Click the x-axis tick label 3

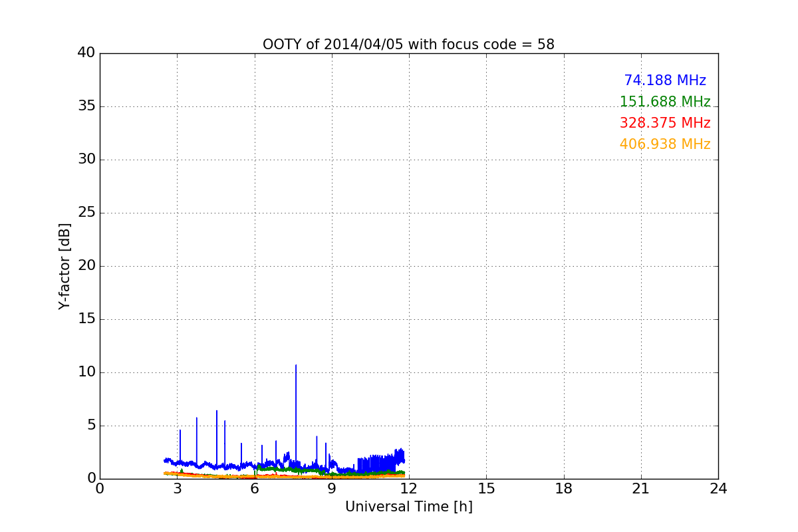click(178, 489)
